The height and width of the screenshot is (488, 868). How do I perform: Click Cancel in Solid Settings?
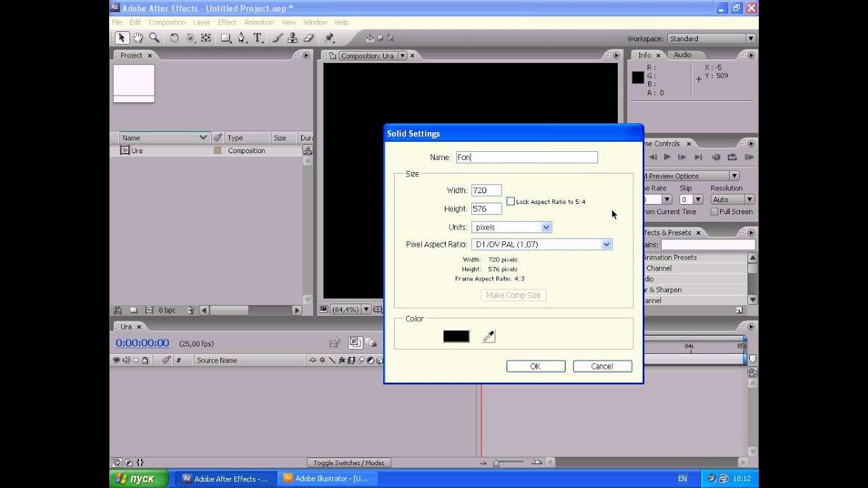click(602, 366)
